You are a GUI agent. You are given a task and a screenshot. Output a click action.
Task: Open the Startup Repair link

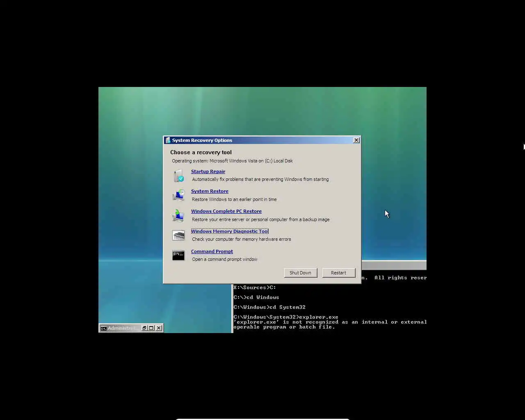click(x=208, y=171)
